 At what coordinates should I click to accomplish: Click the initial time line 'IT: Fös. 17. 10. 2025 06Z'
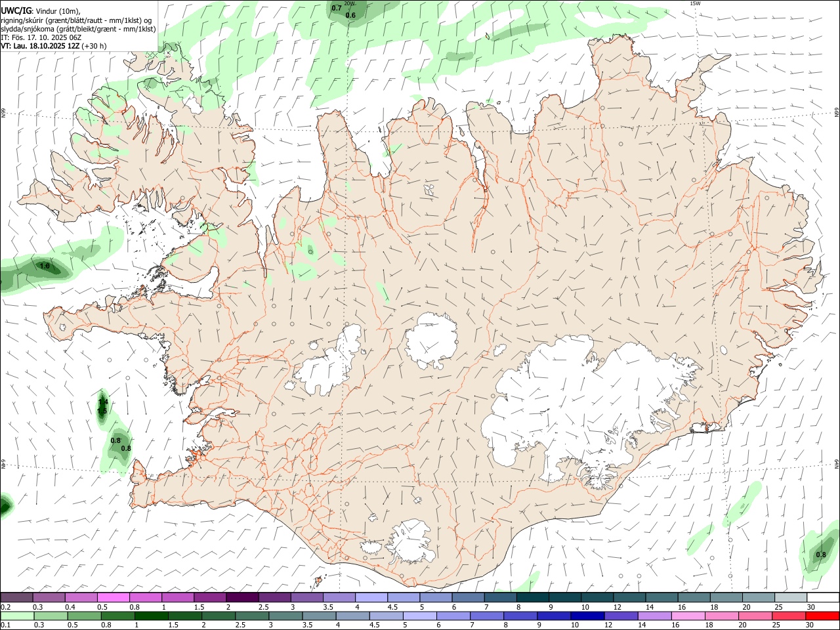(x=41, y=37)
